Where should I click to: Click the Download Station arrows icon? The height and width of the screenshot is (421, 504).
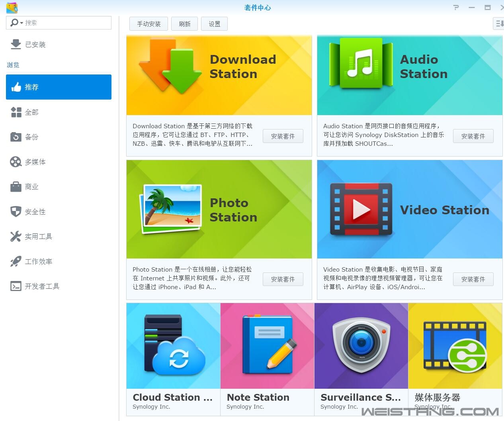(170, 66)
